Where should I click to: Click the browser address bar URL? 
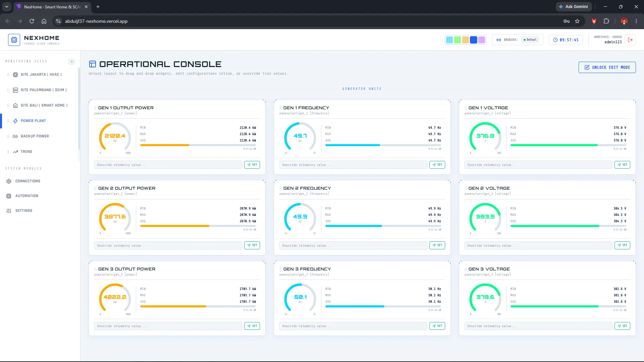pyautogui.click(x=96, y=21)
